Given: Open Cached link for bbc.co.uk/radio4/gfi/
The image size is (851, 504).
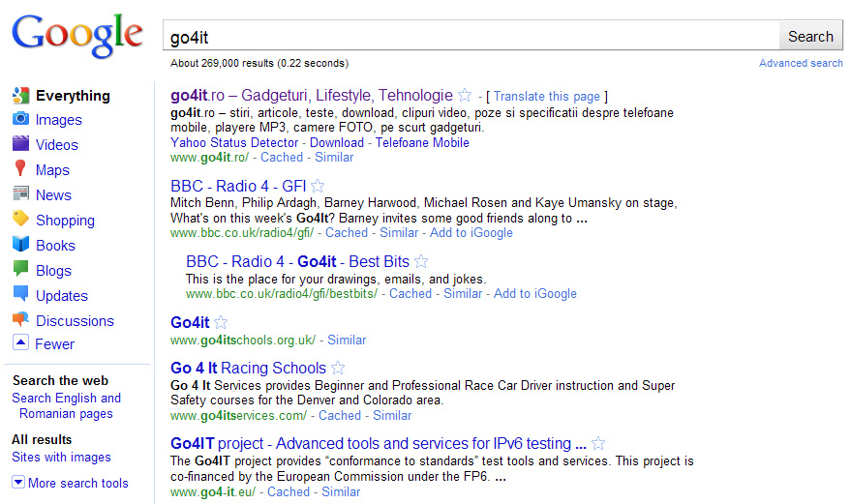Looking at the screenshot, I should pos(347,233).
